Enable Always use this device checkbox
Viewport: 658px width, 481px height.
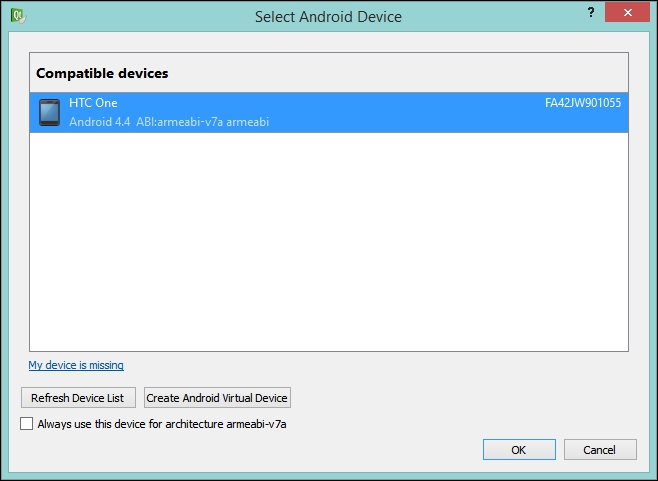point(26,423)
